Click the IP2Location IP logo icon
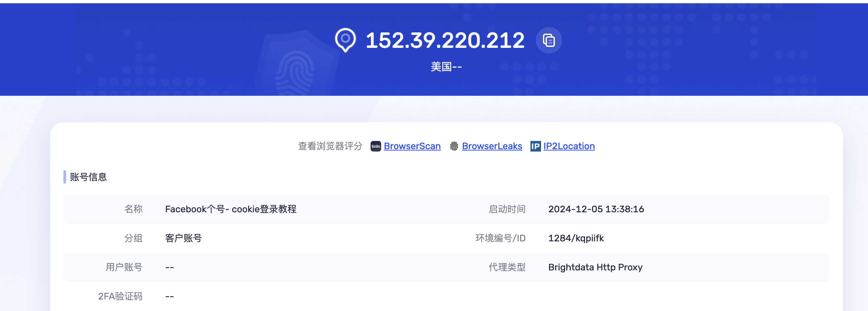868x311 pixels. [535, 146]
